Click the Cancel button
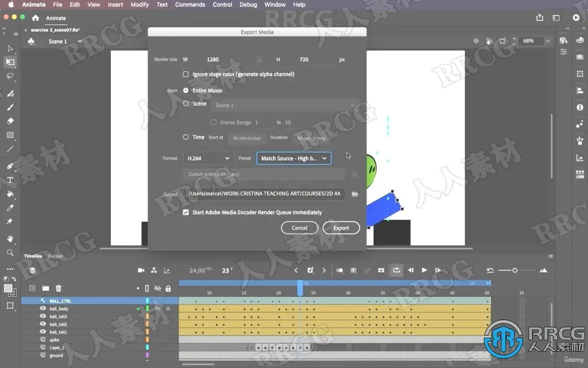Viewport: 588px width, 368px height. pos(300,228)
